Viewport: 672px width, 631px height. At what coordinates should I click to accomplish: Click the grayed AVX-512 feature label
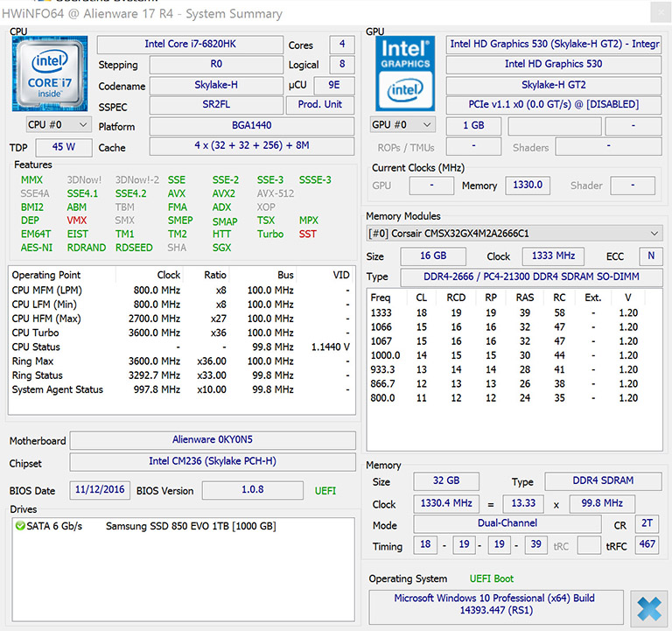[x=276, y=193]
